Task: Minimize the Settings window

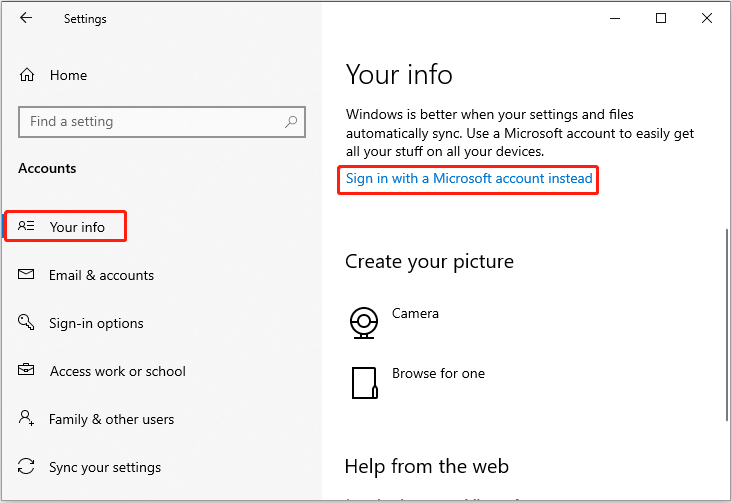Action: (x=615, y=19)
